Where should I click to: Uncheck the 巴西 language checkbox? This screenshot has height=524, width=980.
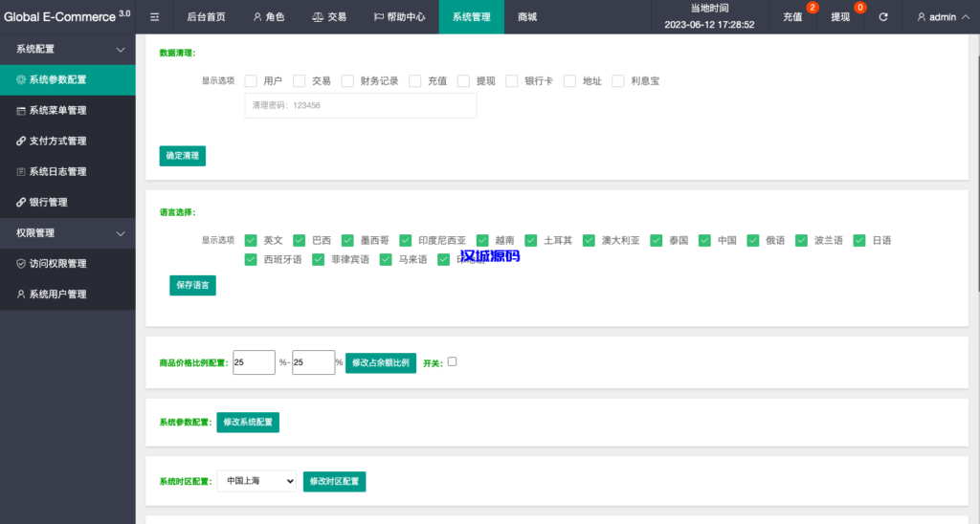point(300,240)
